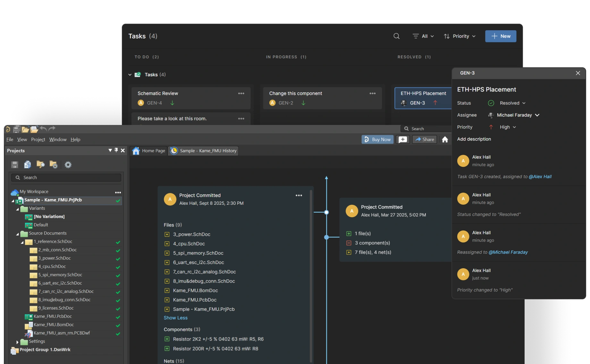Click the Show Less link
The image size is (590, 364).
pyautogui.click(x=175, y=318)
